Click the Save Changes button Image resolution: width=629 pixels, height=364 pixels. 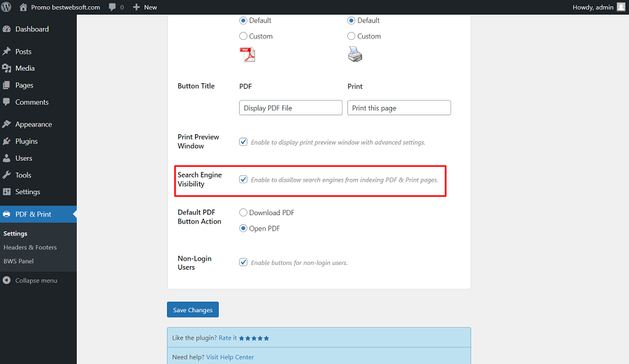pyautogui.click(x=193, y=310)
